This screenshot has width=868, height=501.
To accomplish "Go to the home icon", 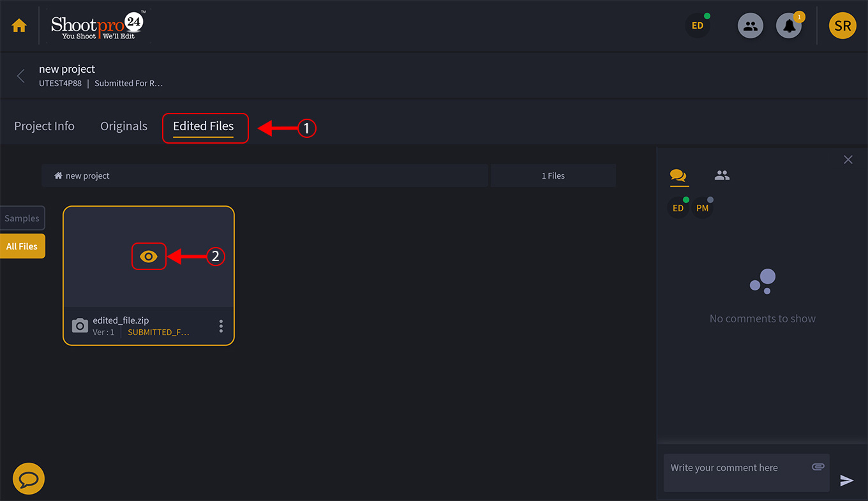I will click(x=19, y=26).
